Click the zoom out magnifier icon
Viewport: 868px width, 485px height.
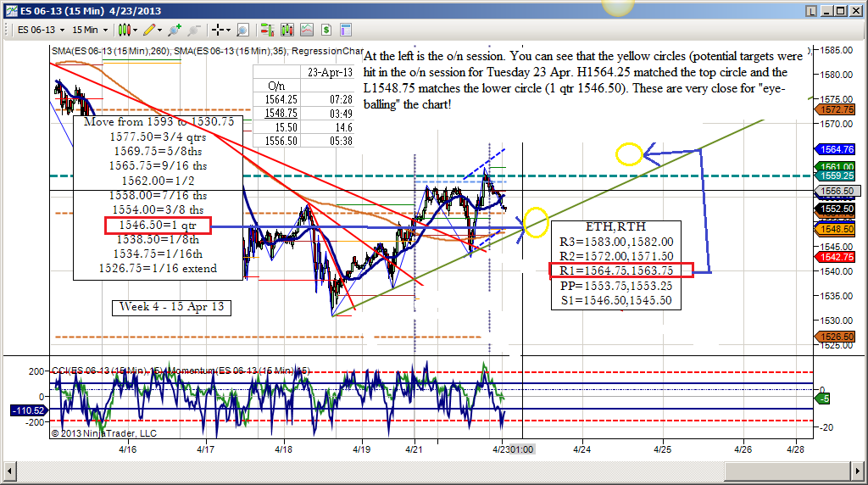pyautogui.click(x=194, y=30)
